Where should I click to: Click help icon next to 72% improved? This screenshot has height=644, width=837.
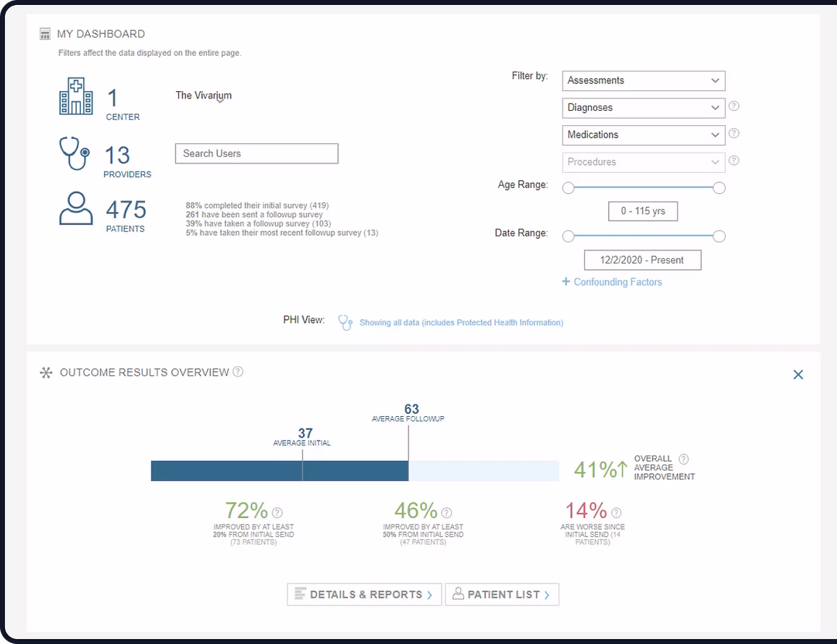[277, 512]
